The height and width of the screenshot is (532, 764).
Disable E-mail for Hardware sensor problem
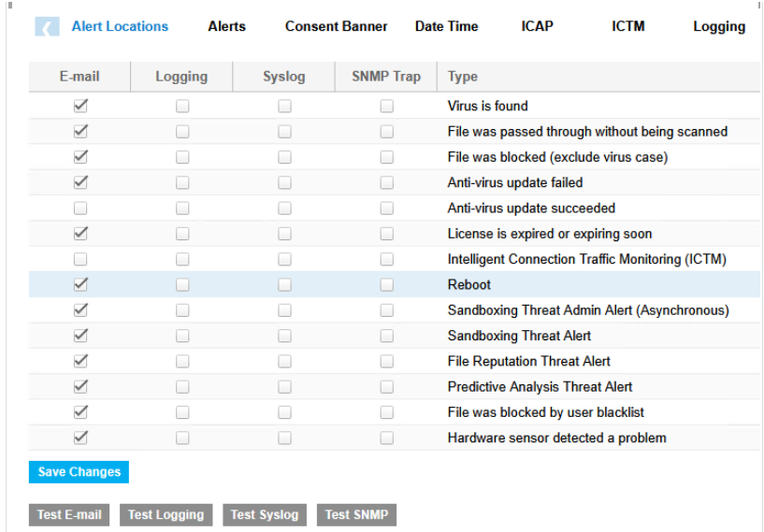80,438
